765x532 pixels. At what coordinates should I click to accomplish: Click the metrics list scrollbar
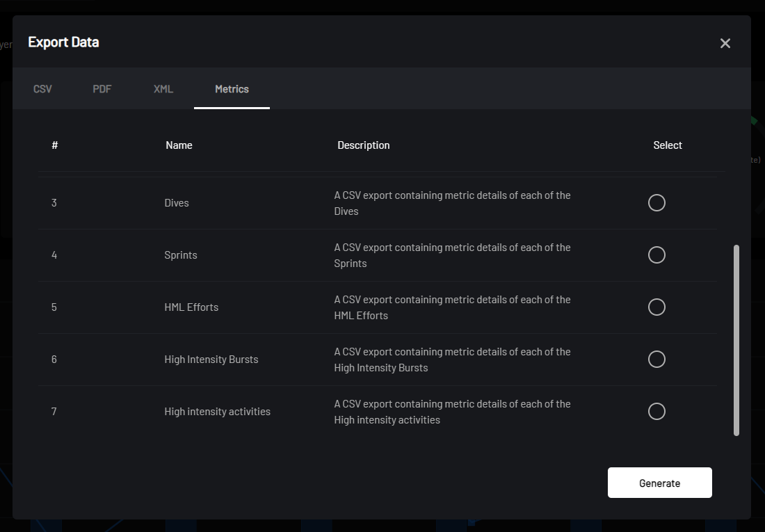(x=736, y=340)
